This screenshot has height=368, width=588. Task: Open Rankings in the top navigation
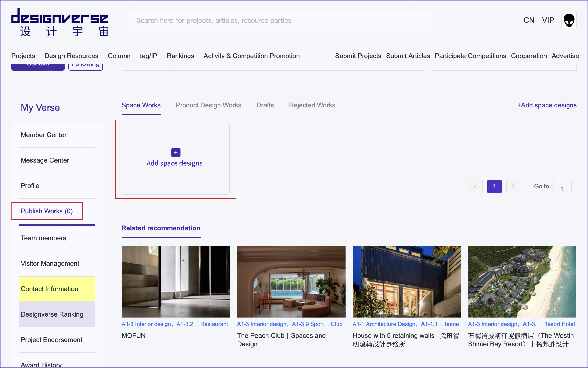click(x=180, y=56)
